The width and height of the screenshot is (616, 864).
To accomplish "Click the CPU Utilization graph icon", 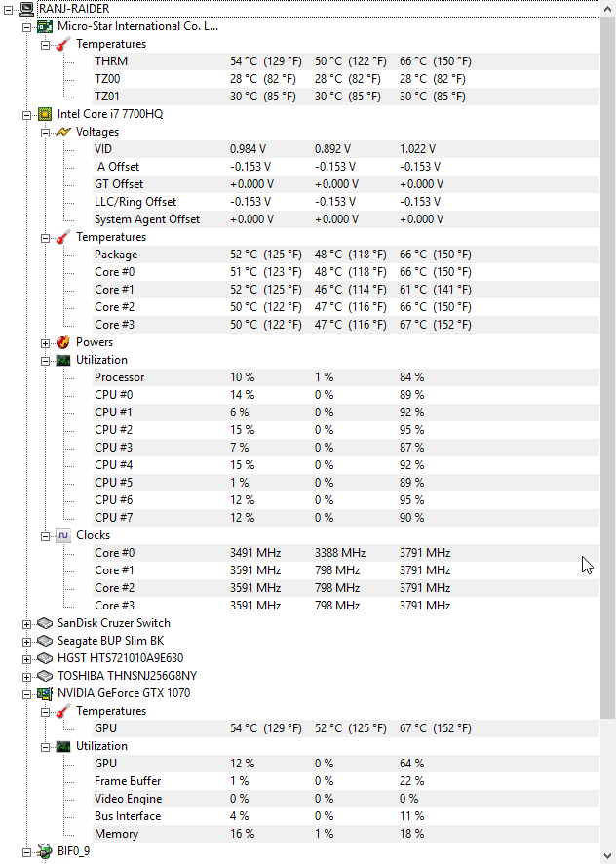I will [x=63, y=360].
